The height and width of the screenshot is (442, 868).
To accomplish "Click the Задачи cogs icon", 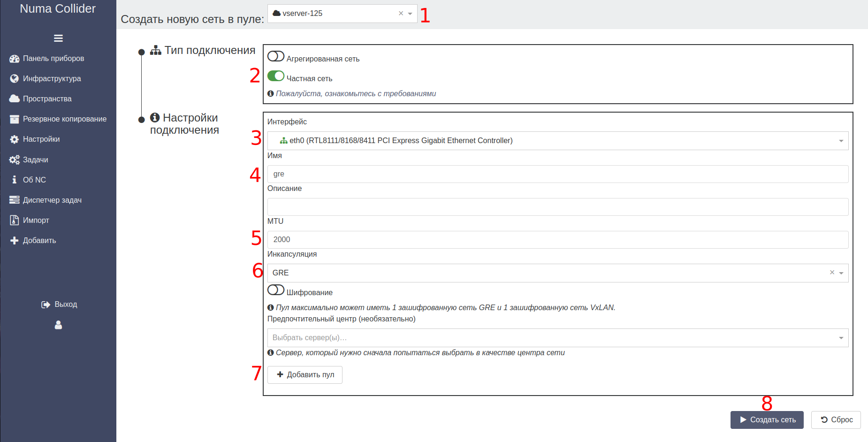I will pyautogui.click(x=15, y=160).
